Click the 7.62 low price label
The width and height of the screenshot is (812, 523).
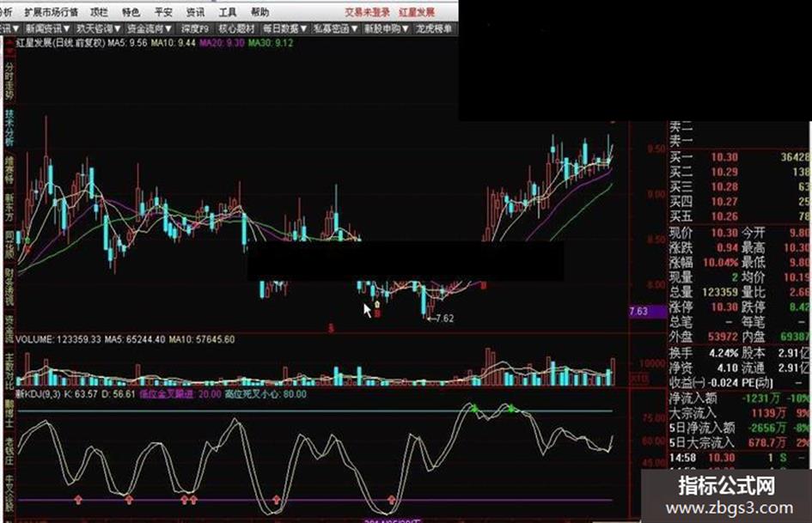pyautogui.click(x=443, y=318)
